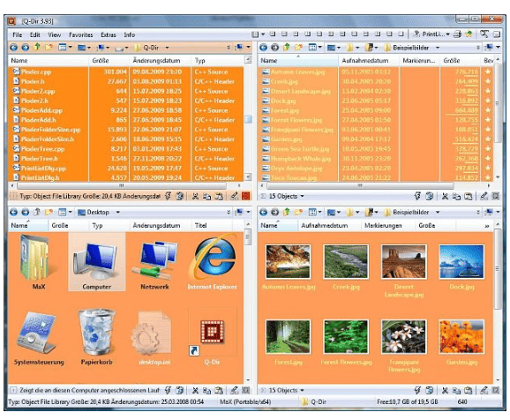The height and width of the screenshot is (420, 510).
Task: Select the Internet Explorer icon
Action: pyautogui.click(x=213, y=262)
